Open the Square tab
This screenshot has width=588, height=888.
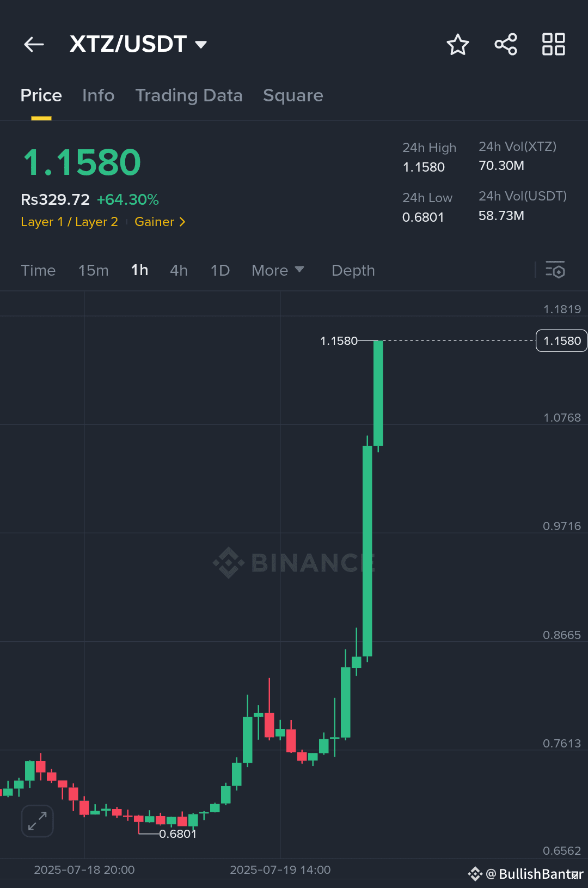coord(293,95)
